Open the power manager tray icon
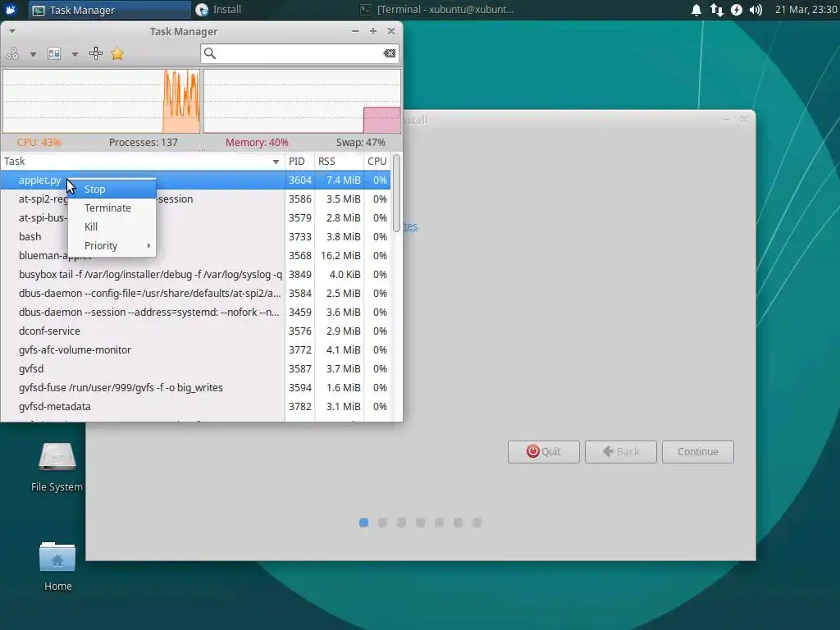Viewport: 840px width, 630px height. coord(737,10)
